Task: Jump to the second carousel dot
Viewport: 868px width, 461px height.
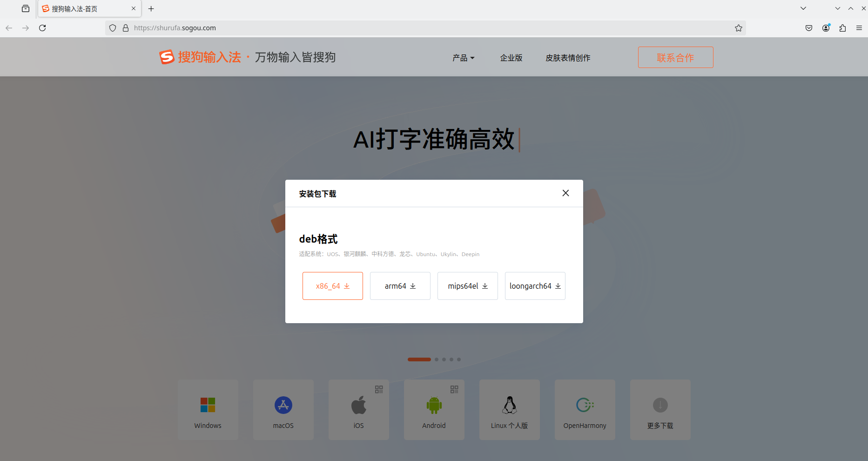Action: [x=437, y=359]
